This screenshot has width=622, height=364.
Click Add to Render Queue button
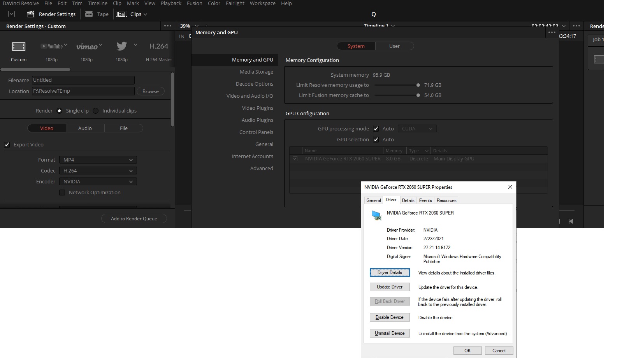pyautogui.click(x=134, y=218)
